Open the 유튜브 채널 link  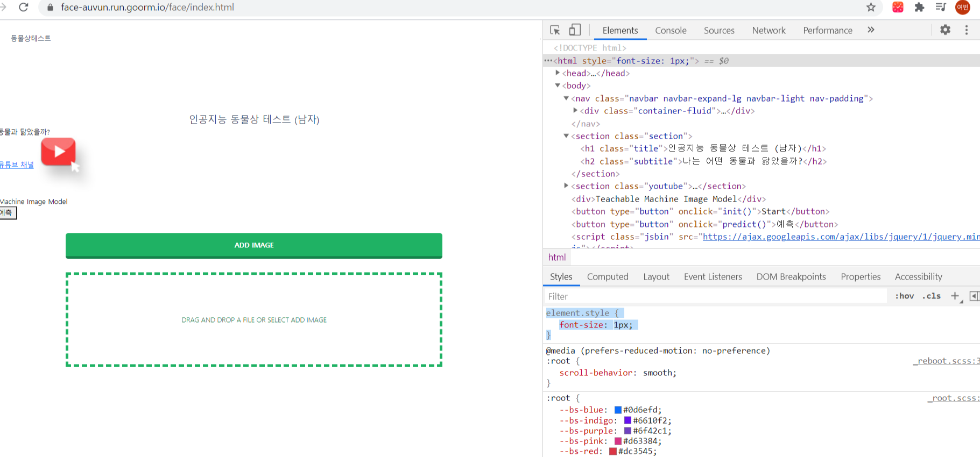[17, 165]
